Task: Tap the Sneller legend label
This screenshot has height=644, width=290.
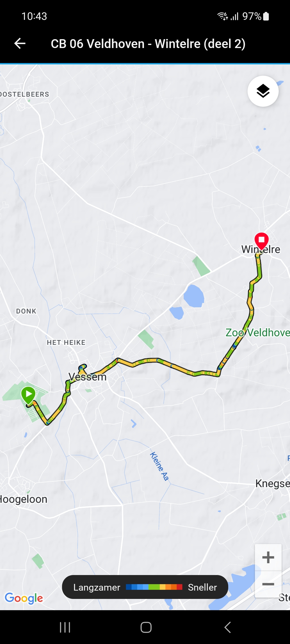Action: pos(202,587)
